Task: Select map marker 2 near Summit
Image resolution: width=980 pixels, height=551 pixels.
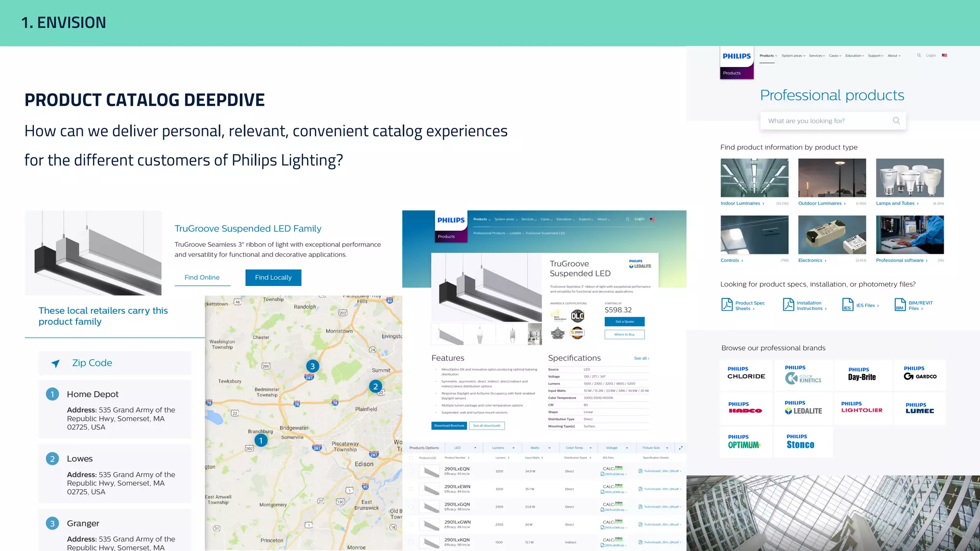Action: 376,386
